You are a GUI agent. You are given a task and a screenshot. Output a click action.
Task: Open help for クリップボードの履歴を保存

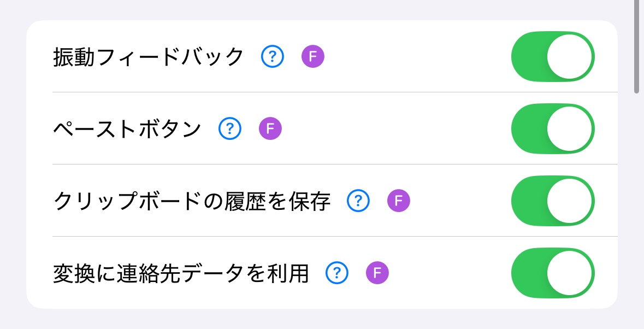(x=358, y=201)
